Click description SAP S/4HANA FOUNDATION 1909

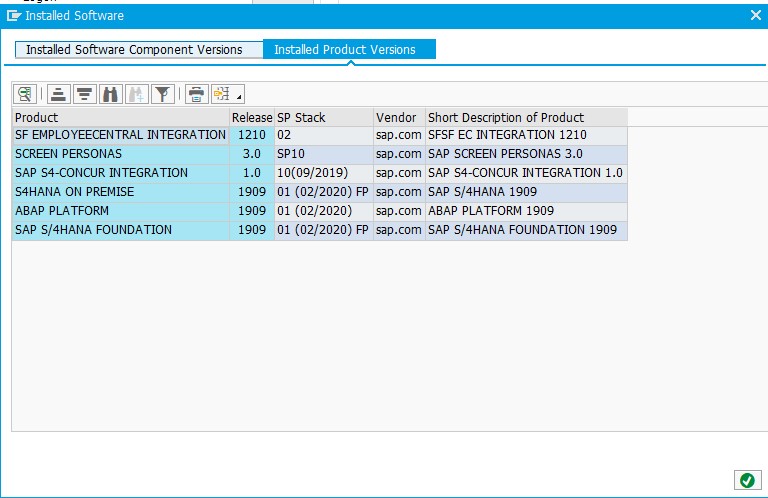[526, 230]
